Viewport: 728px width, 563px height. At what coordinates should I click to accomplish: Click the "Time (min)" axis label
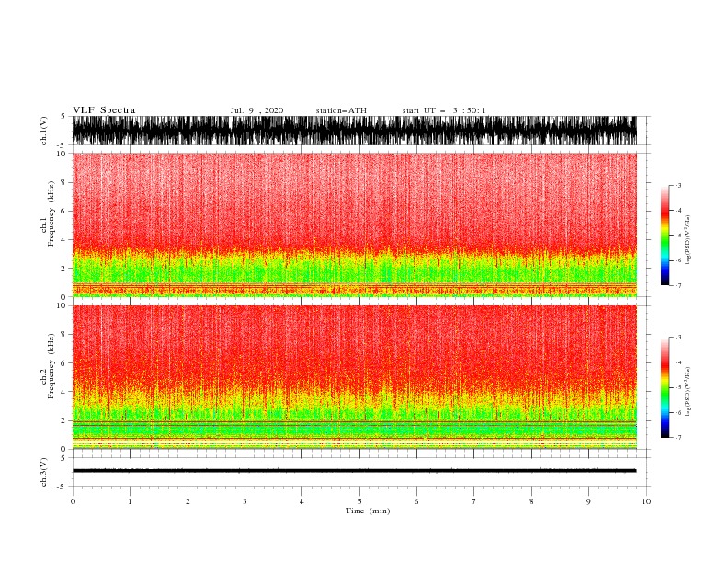pyautogui.click(x=368, y=511)
